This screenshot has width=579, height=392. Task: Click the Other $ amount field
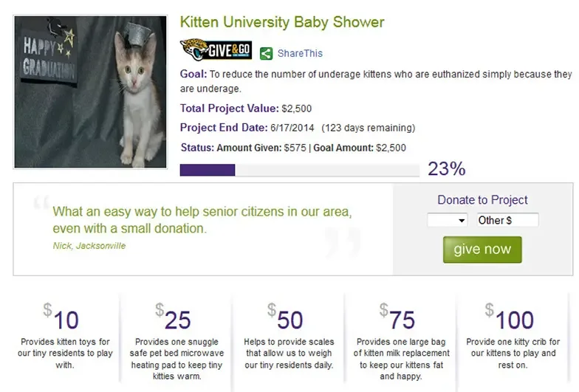point(507,220)
